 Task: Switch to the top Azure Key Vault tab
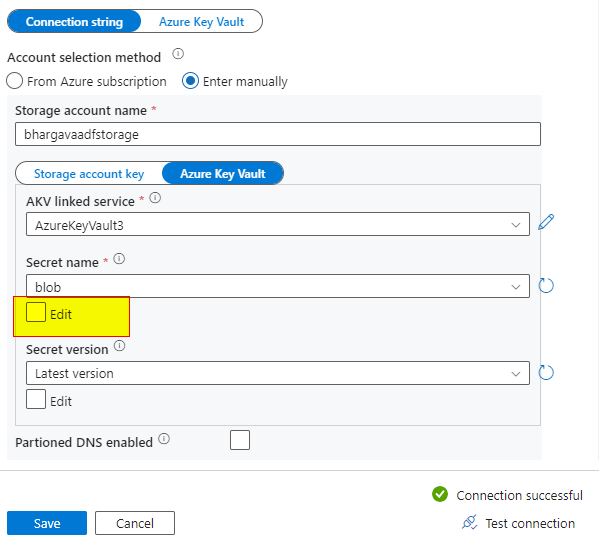click(x=201, y=22)
